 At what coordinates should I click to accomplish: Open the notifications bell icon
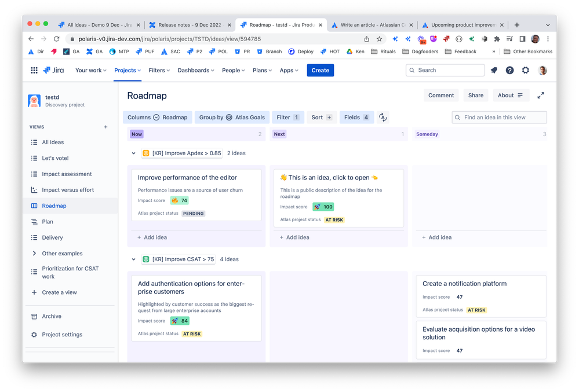coord(494,70)
